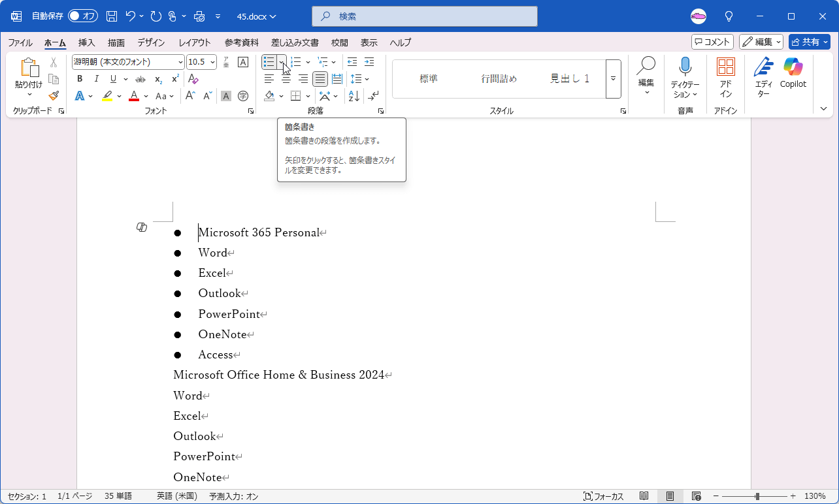
Task: Click the subscript icon
Action: click(157, 79)
